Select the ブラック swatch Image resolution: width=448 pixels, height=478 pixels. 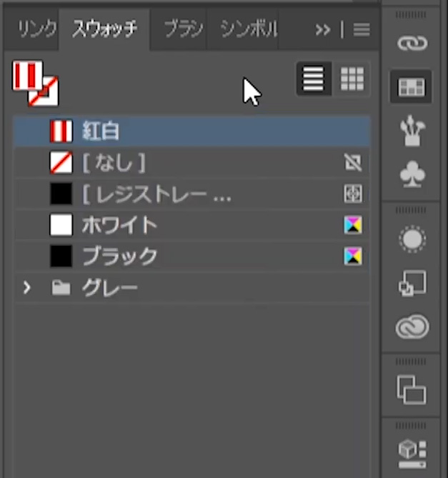(x=192, y=257)
